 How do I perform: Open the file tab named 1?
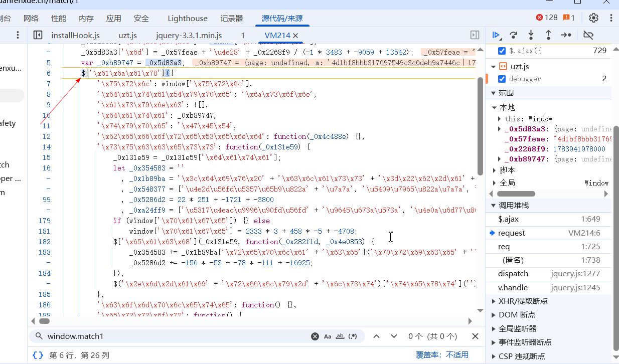pos(243,36)
